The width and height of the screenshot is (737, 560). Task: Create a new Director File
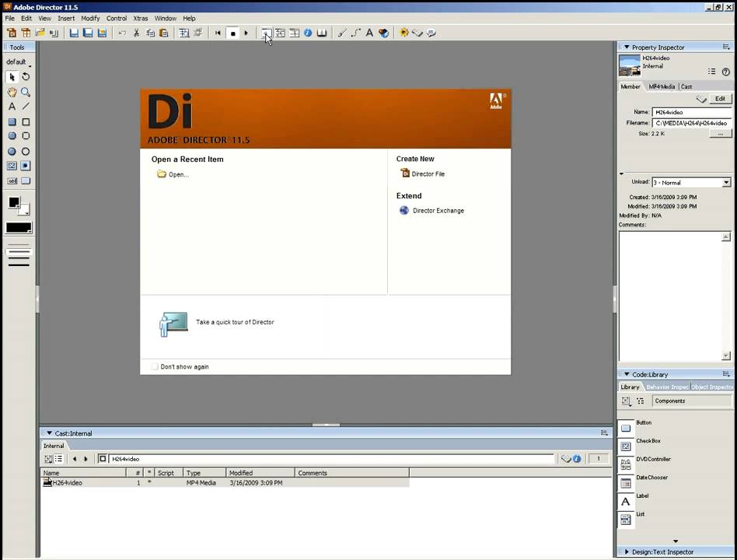point(423,173)
